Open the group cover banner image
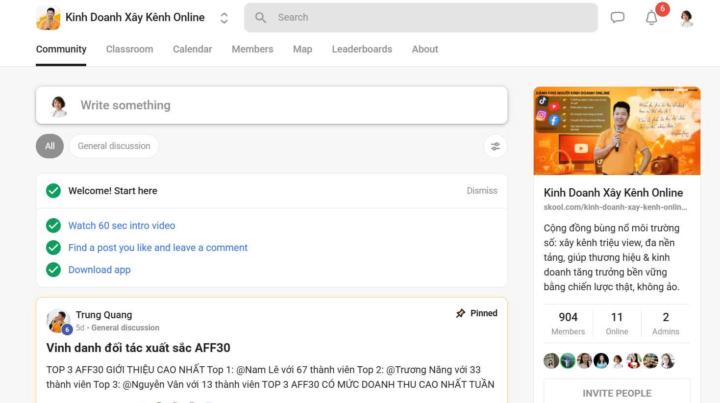 click(617, 131)
